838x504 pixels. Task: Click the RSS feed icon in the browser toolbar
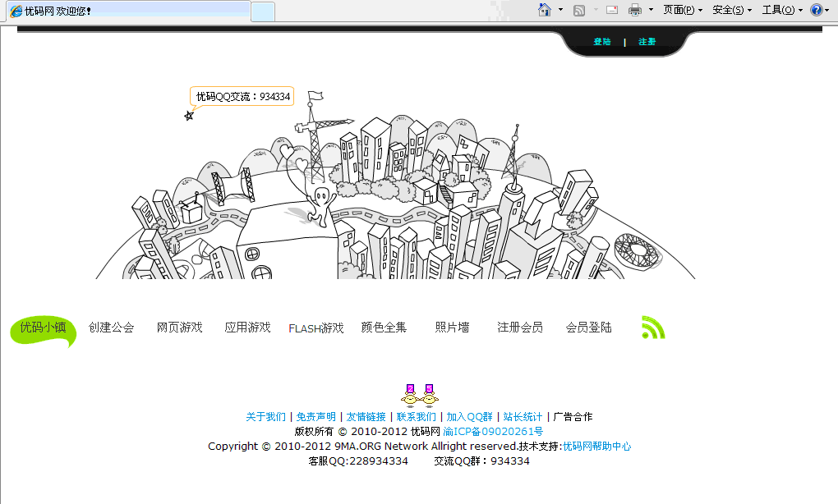579,9
